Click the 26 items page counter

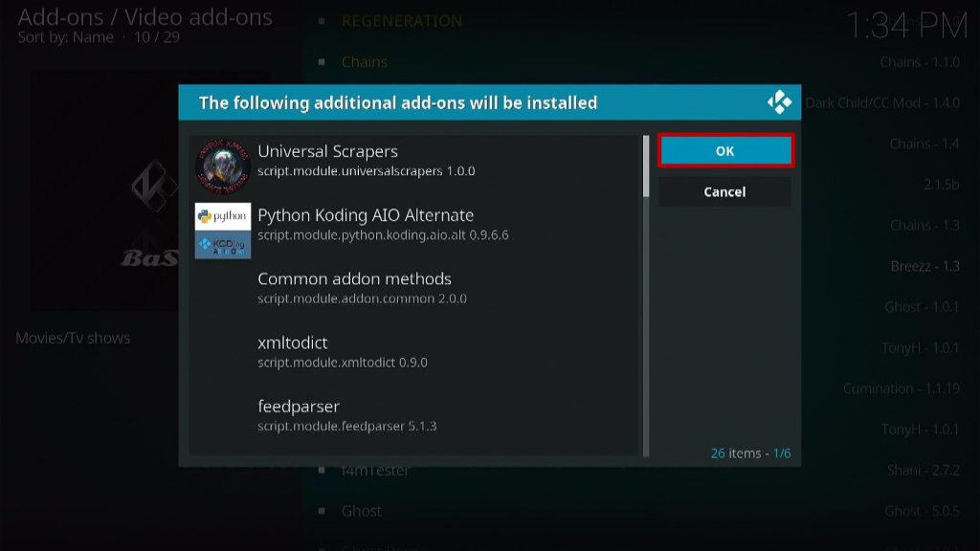tap(750, 452)
